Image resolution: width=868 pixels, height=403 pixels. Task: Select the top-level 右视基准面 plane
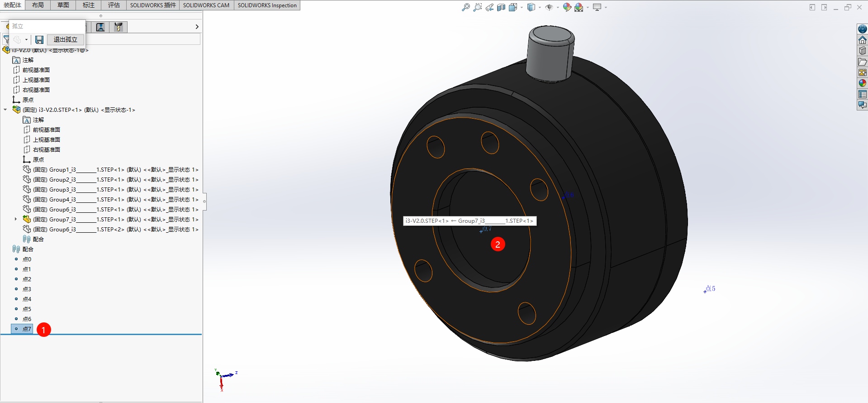pos(31,90)
